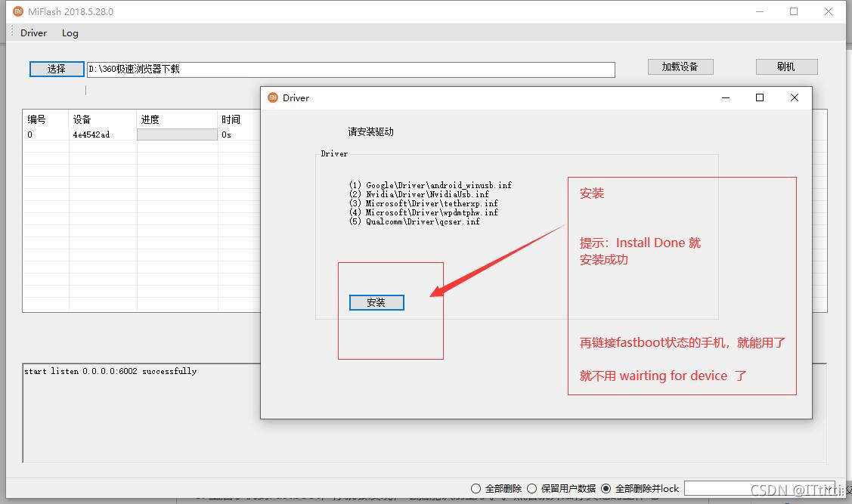The height and width of the screenshot is (504, 852).
Task: Click the 0s time cell
Action: click(227, 135)
